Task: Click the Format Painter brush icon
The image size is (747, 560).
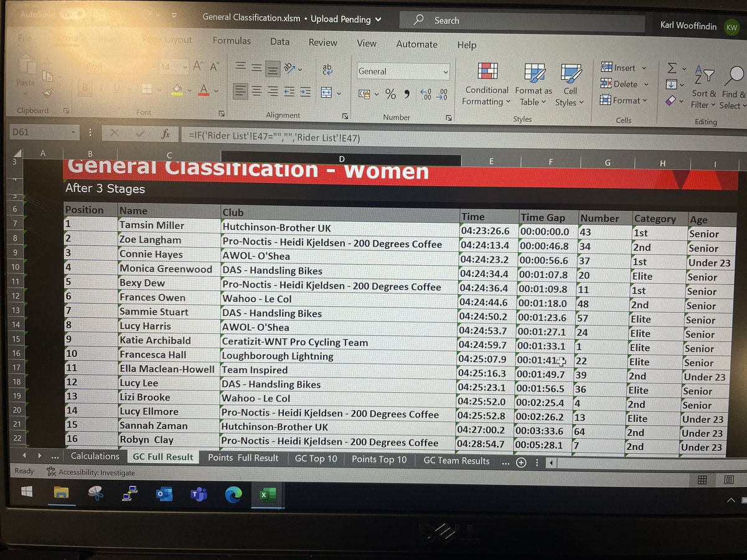Action: pos(48,92)
